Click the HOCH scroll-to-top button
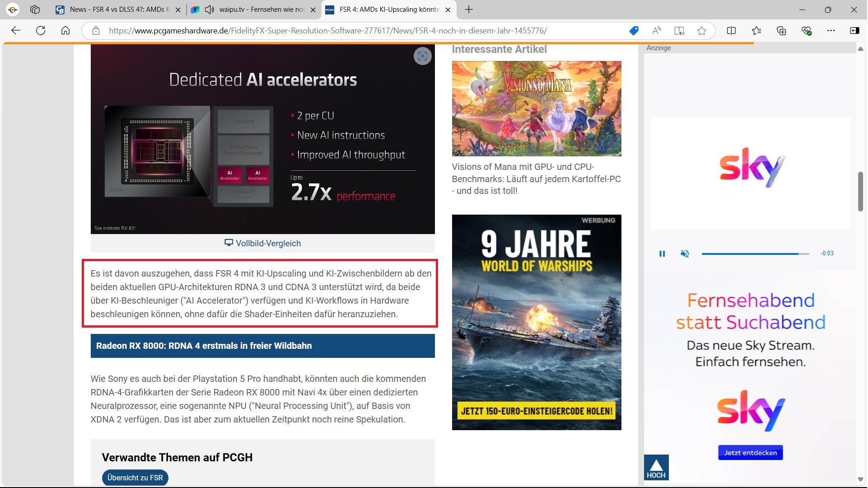 (656, 467)
